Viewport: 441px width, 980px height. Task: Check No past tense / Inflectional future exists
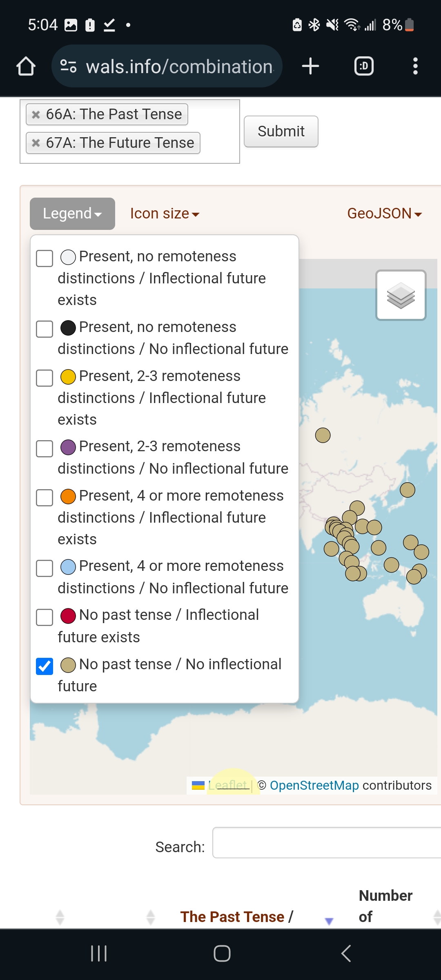(x=45, y=617)
